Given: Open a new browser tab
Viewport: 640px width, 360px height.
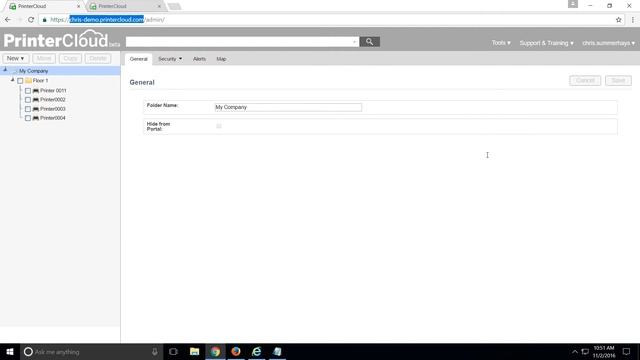Looking at the screenshot, I should coord(174,6).
